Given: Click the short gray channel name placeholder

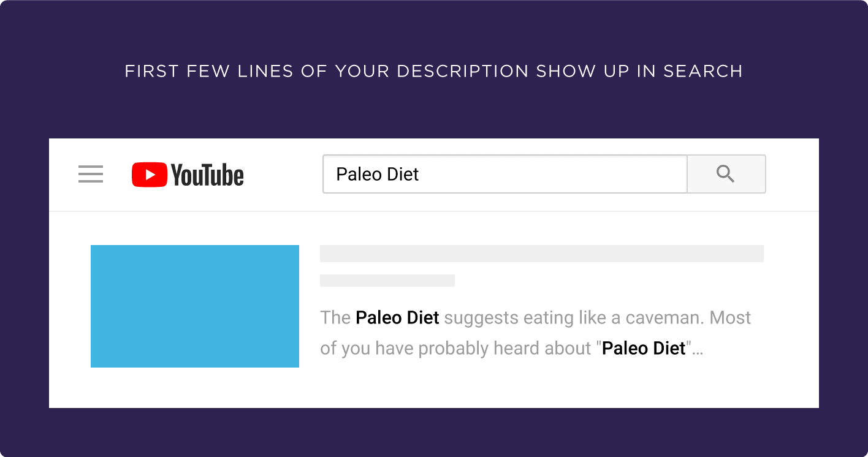Looking at the screenshot, I should coord(387,281).
